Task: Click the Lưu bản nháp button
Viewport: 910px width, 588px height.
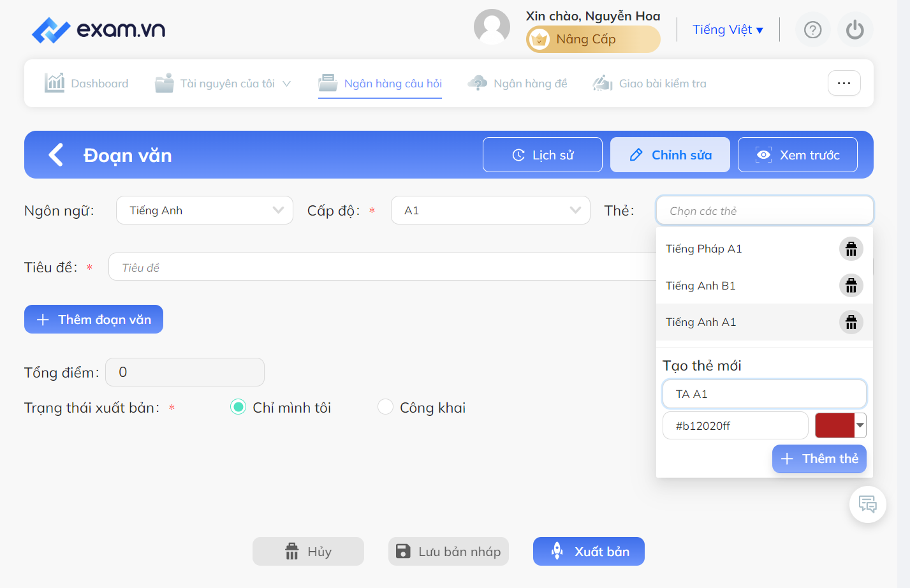Action: click(448, 552)
